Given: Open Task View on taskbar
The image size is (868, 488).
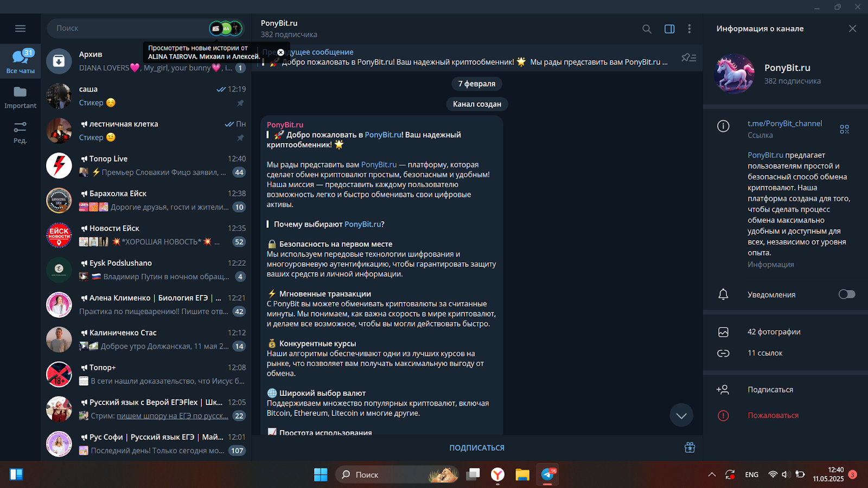Looking at the screenshot, I should 473,474.
